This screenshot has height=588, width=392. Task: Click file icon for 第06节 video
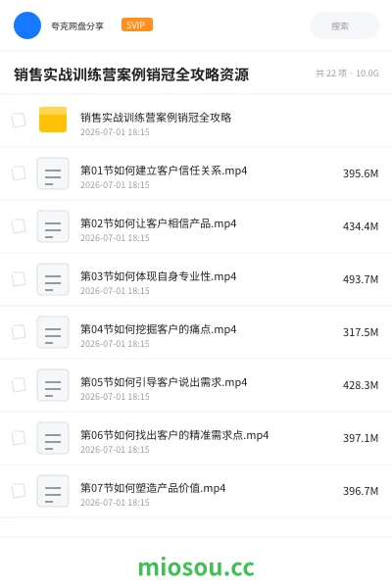(53, 438)
